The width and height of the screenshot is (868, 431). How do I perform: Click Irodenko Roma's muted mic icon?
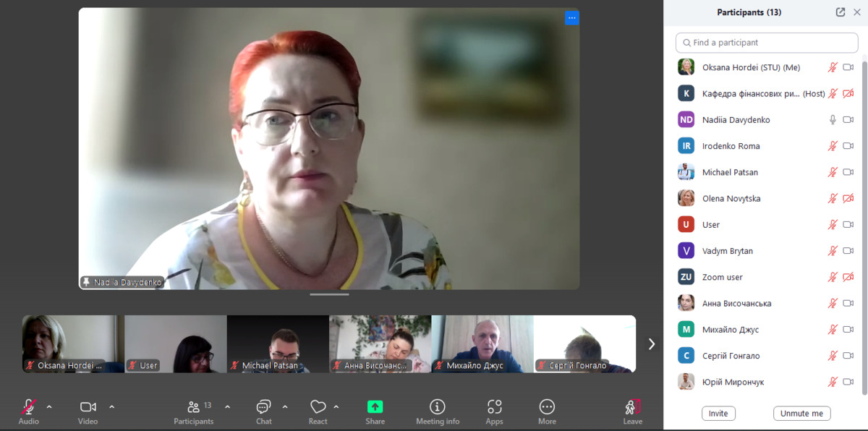point(833,146)
